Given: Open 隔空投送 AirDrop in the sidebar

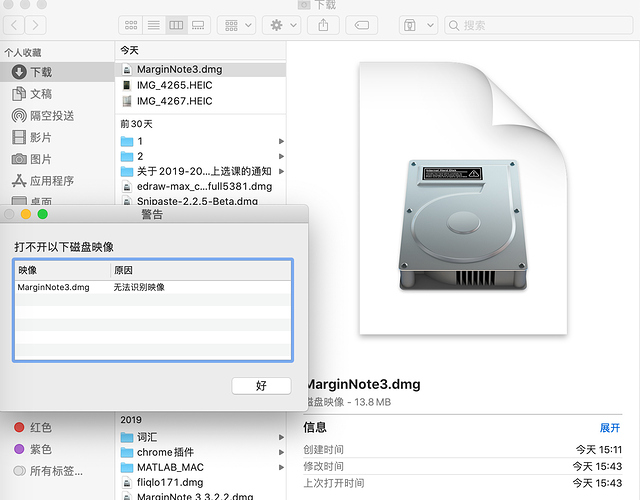Looking at the screenshot, I should (x=57, y=116).
